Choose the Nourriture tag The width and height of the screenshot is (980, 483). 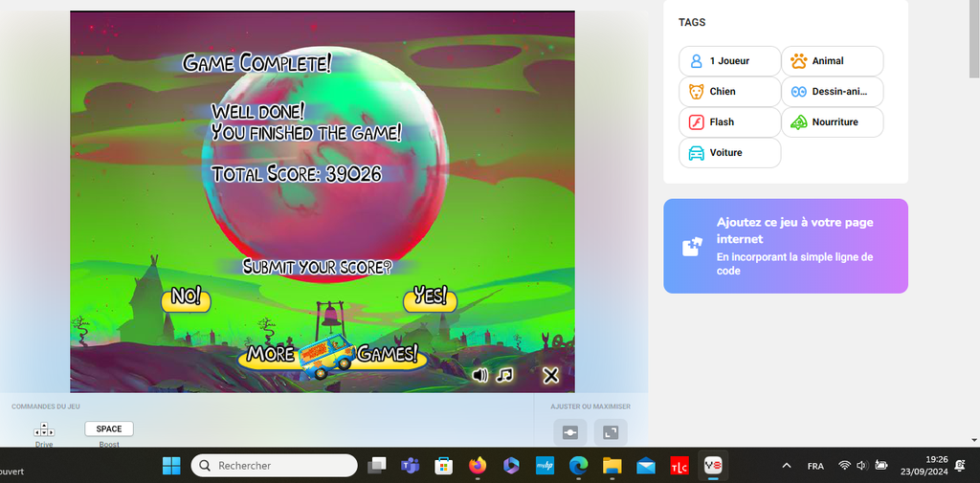[832, 122]
